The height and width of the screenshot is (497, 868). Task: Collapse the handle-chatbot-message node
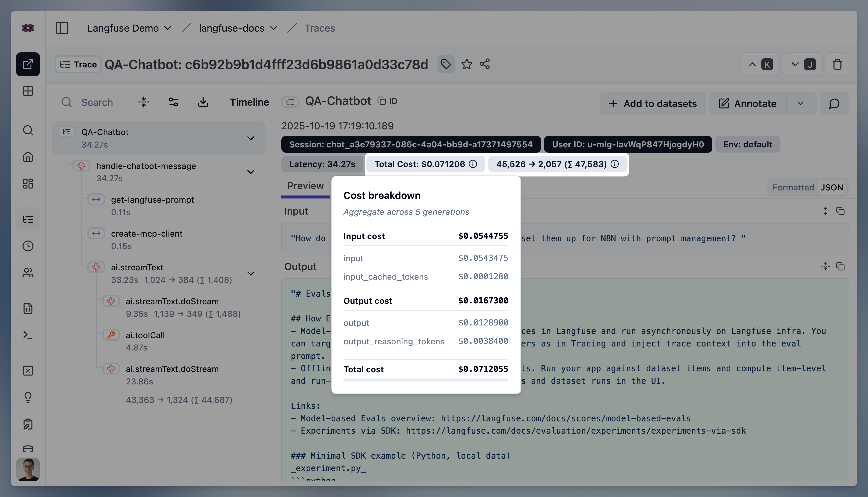click(x=251, y=172)
